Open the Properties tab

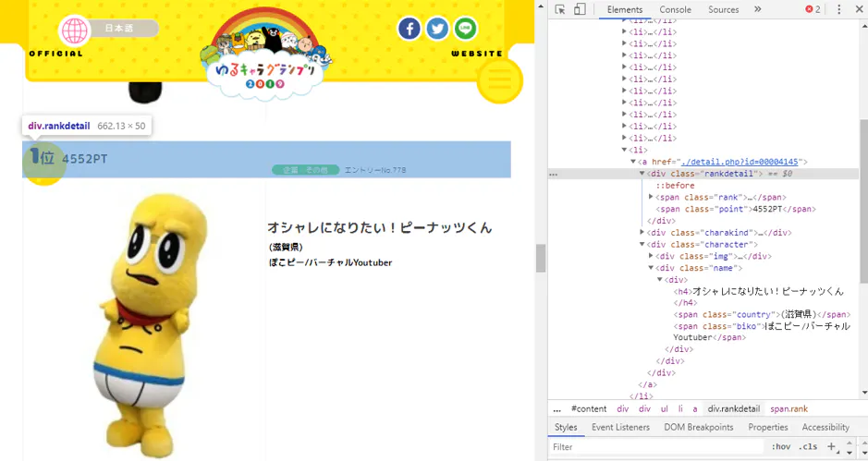(x=768, y=427)
